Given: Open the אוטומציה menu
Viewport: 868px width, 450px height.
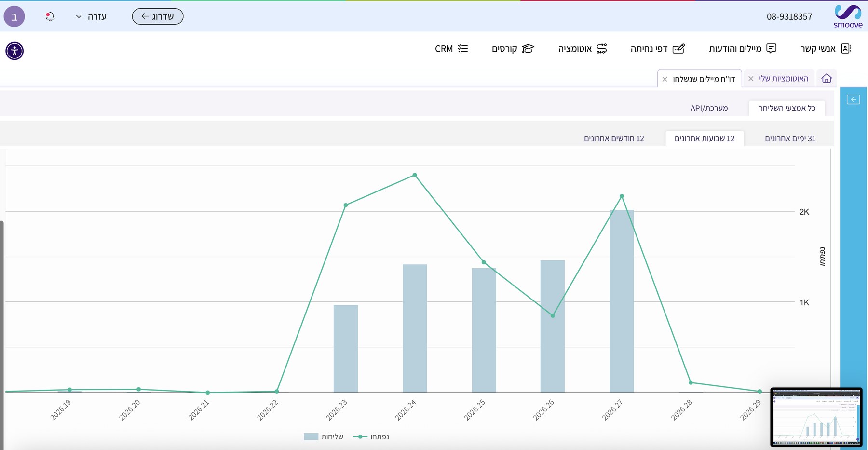Looking at the screenshot, I should coord(583,49).
